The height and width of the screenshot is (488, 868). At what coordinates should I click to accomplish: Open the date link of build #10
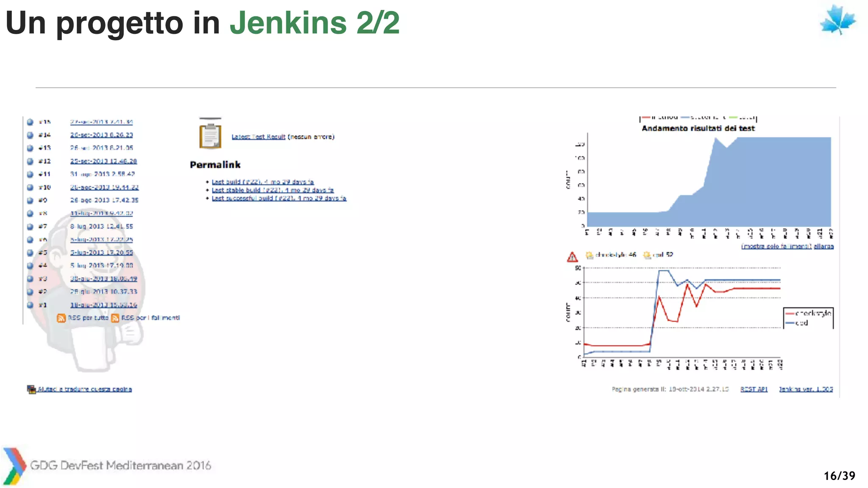104,187
